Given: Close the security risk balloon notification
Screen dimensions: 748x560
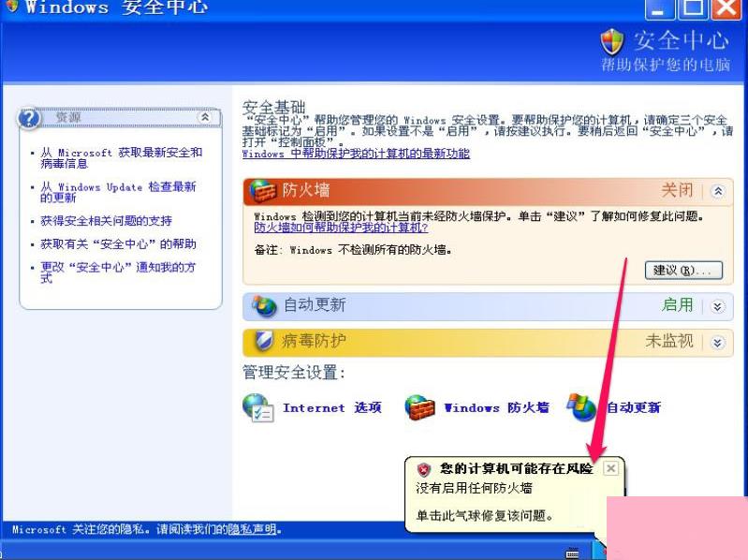Looking at the screenshot, I should (x=610, y=468).
